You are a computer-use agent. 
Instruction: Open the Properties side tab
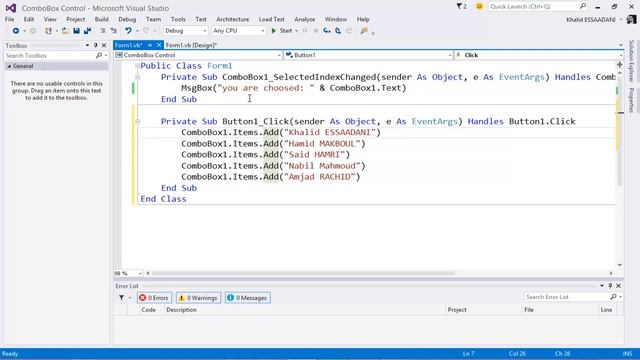(631, 100)
